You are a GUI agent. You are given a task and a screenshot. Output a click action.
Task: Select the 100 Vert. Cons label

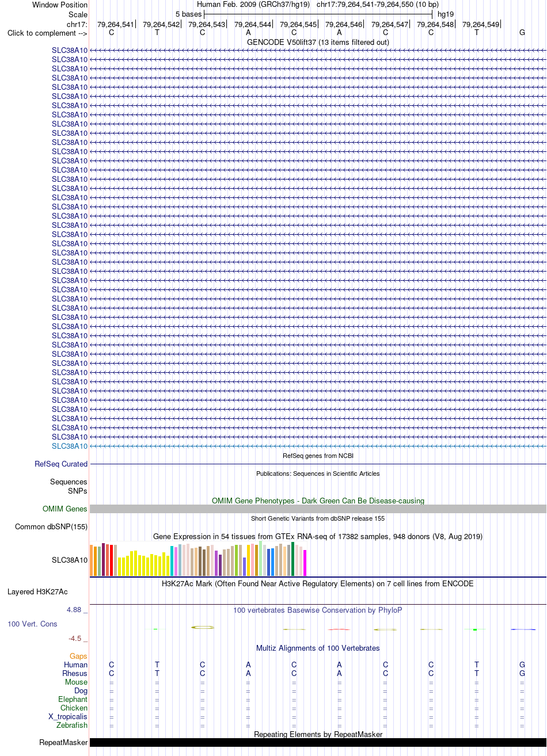coord(32,624)
